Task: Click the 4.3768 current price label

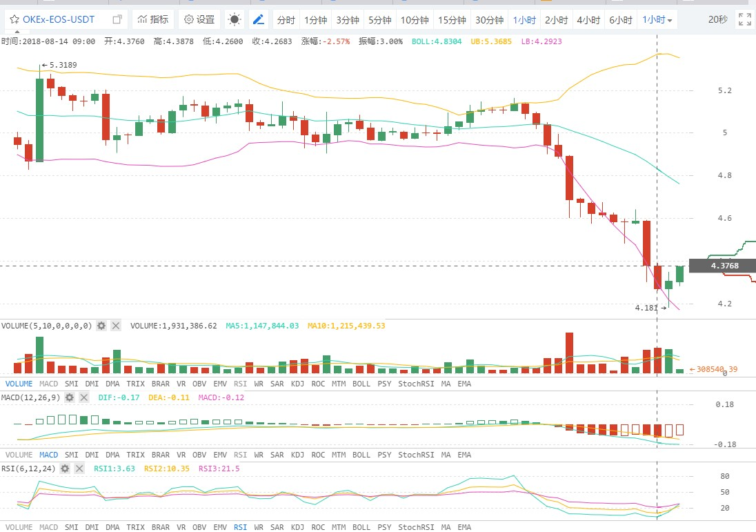Action: click(723, 266)
